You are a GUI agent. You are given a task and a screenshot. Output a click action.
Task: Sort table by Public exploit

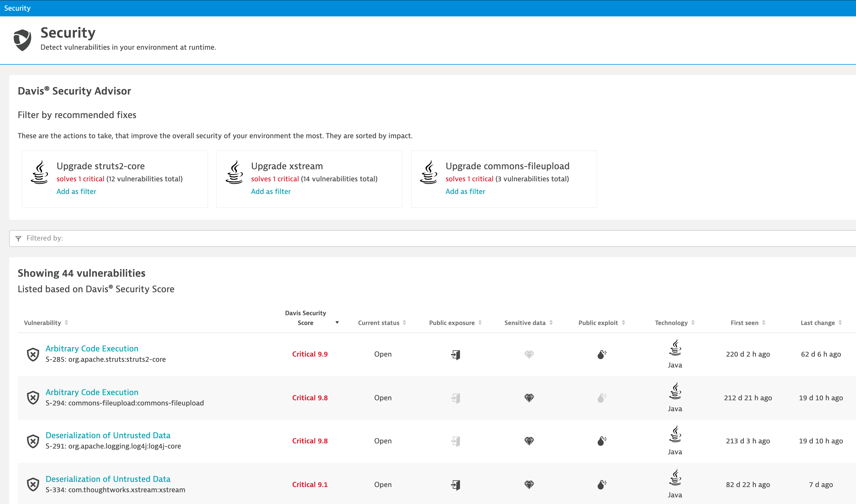pyautogui.click(x=602, y=323)
